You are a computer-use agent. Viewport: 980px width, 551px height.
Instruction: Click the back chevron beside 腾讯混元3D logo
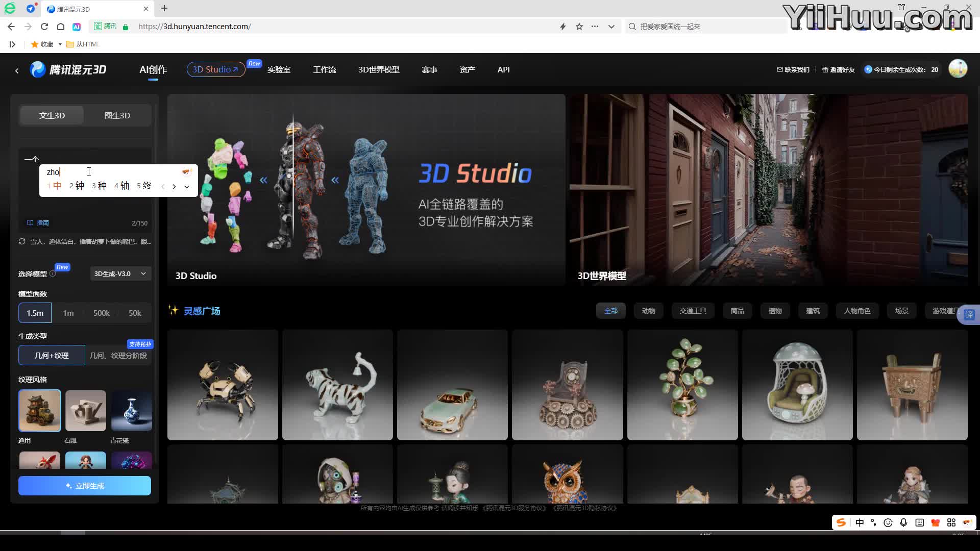(17, 70)
